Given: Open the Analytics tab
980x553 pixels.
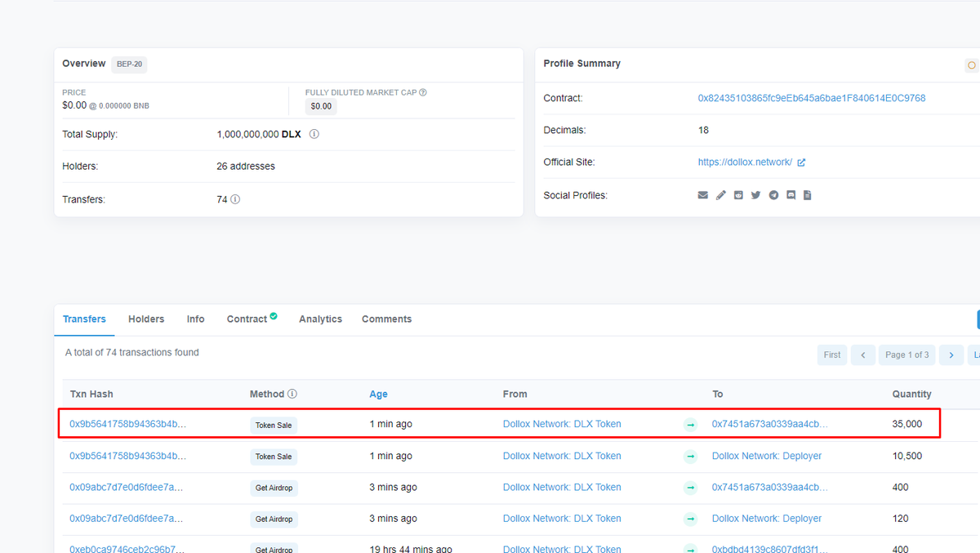Looking at the screenshot, I should [x=320, y=319].
